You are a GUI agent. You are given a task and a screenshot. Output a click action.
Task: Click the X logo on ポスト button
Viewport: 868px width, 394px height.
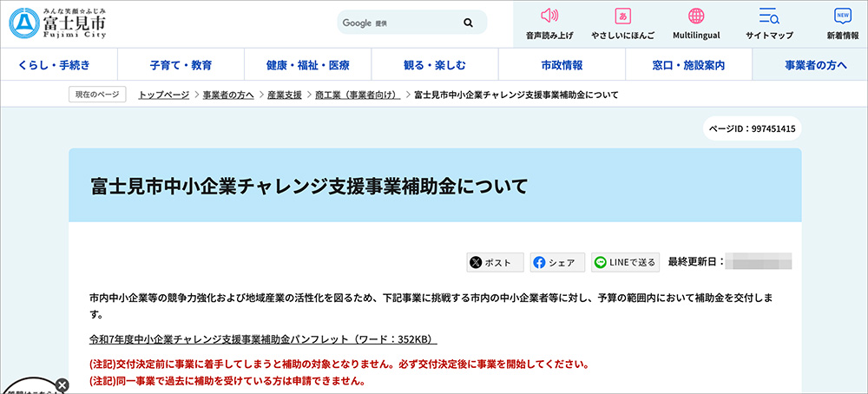476,263
